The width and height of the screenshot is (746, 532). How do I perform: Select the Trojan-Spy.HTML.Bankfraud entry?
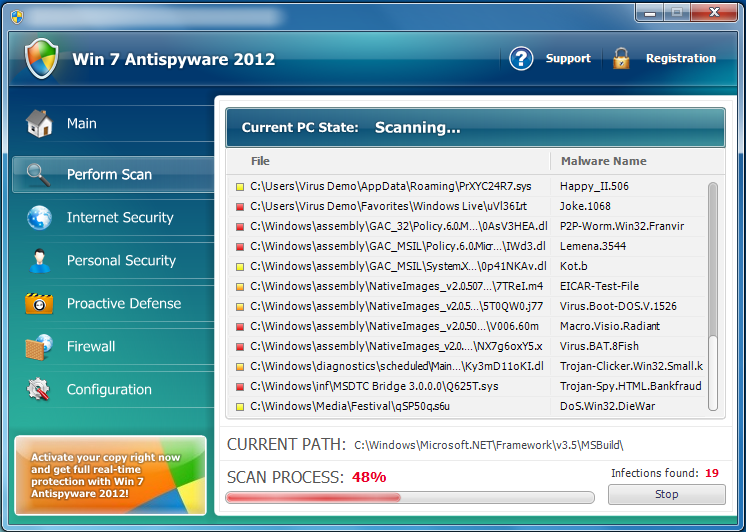pos(631,386)
